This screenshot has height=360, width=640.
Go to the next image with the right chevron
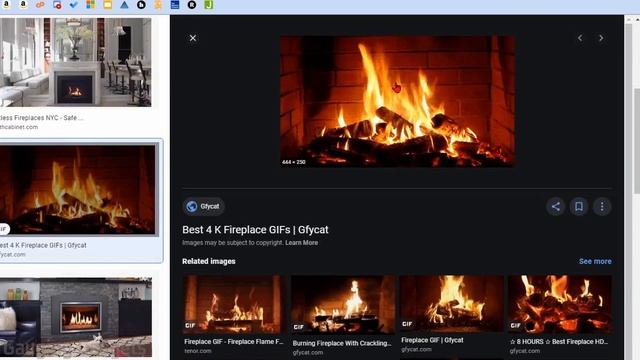pos(601,38)
